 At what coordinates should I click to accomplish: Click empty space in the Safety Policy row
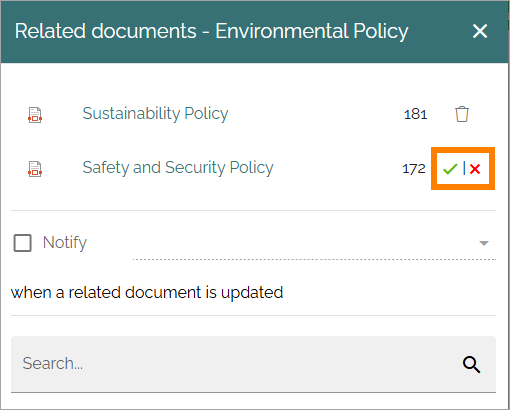point(337,168)
